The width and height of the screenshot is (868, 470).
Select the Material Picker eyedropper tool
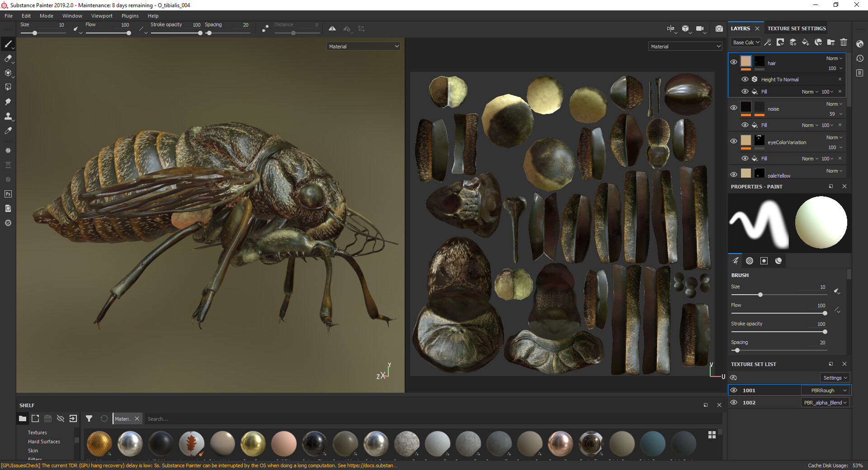pos(8,131)
